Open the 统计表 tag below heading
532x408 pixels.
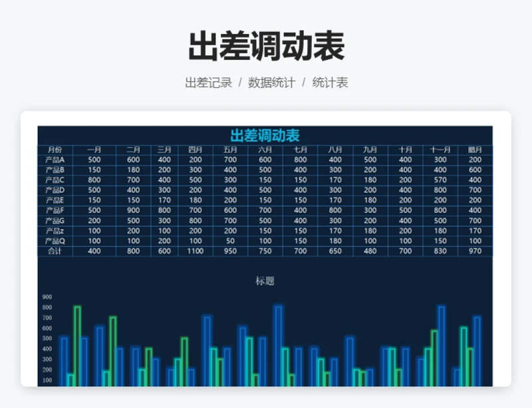click(x=330, y=83)
